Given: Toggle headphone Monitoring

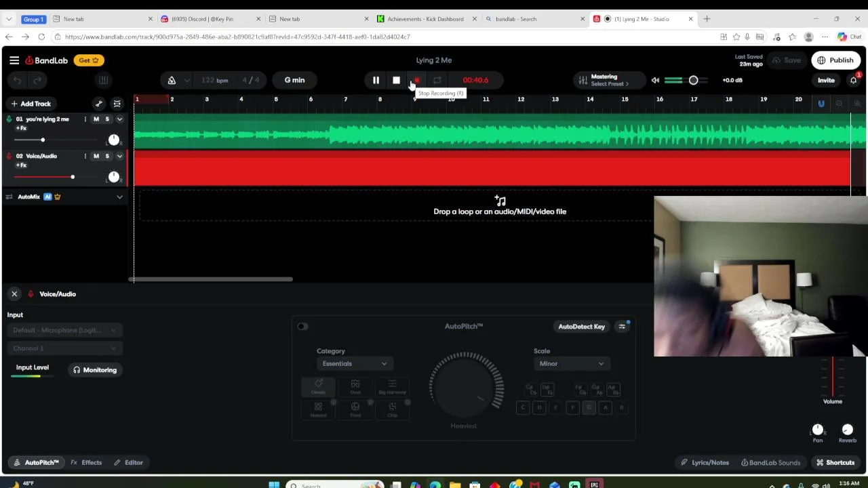Looking at the screenshot, I should click(x=95, y=370).
